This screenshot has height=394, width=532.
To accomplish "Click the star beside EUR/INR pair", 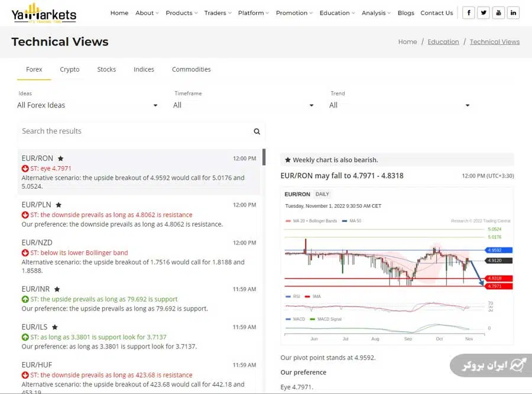I will click(57, 289).
